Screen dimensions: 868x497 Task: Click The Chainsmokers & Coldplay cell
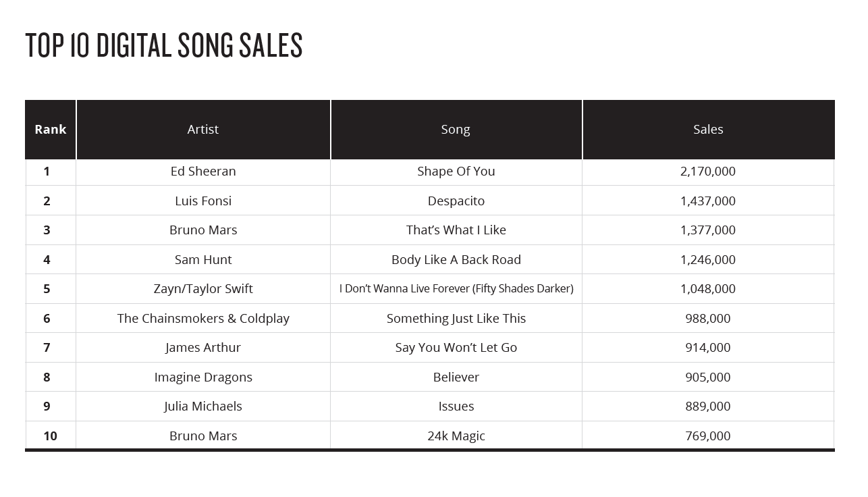click(x=203, y=319)
